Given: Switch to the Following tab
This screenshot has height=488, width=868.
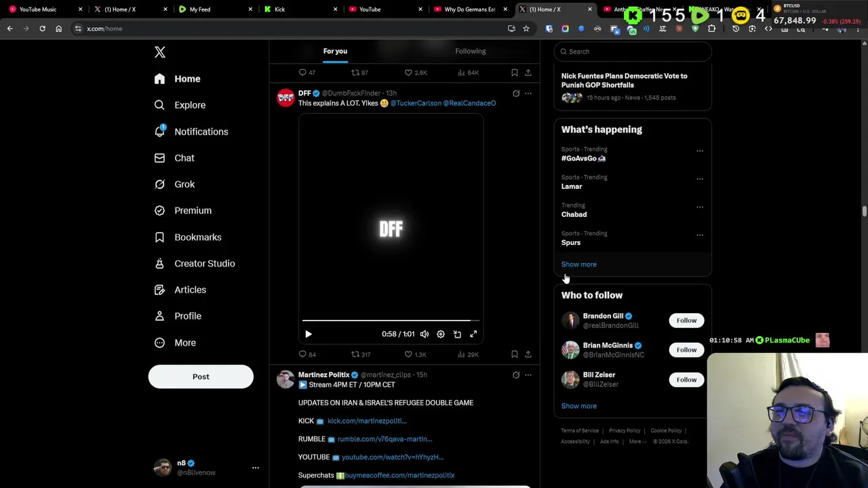Looking at the screenshot, I should (471, 51).
